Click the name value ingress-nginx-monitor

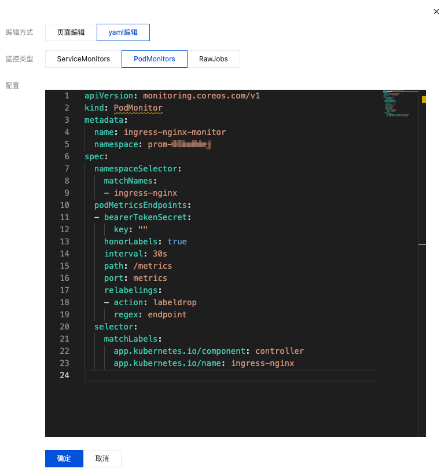tap(175, 132)
